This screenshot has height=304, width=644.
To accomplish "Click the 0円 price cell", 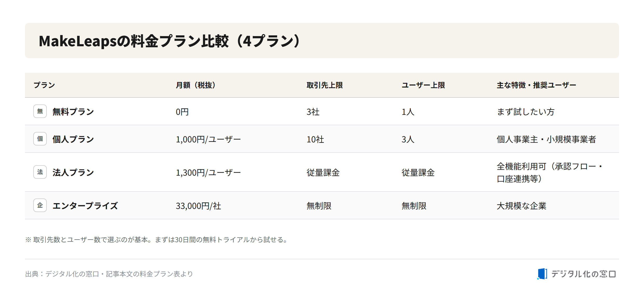I will click(x=182, y=112).
